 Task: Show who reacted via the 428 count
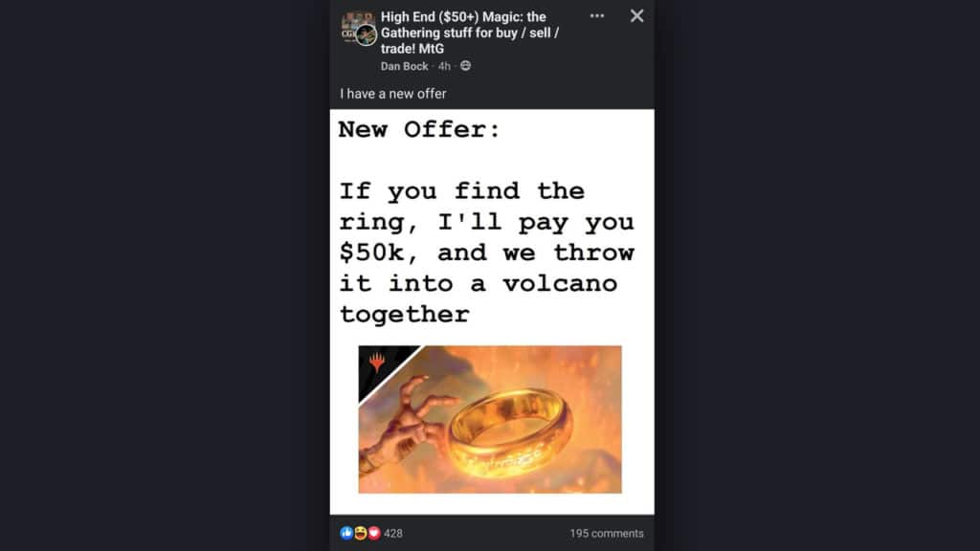393,534
